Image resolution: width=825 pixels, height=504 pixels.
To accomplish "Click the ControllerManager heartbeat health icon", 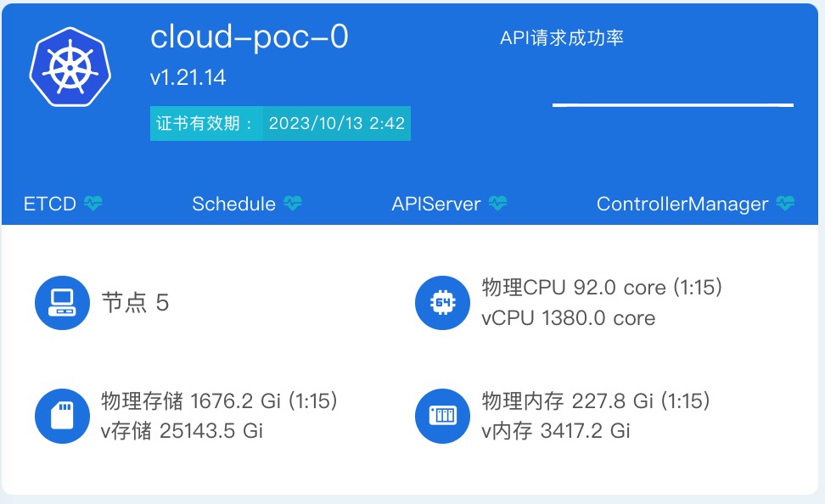I will click(x=786, y=203).
